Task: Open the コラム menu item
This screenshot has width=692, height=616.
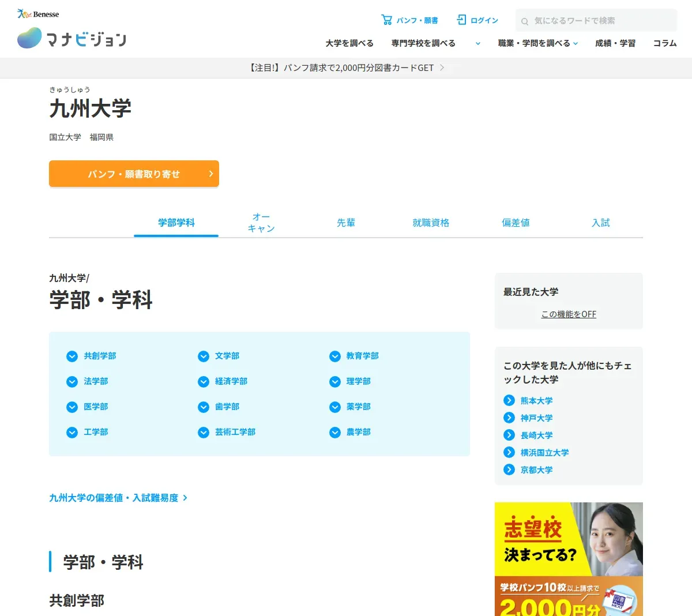Action: coord(665,43)
